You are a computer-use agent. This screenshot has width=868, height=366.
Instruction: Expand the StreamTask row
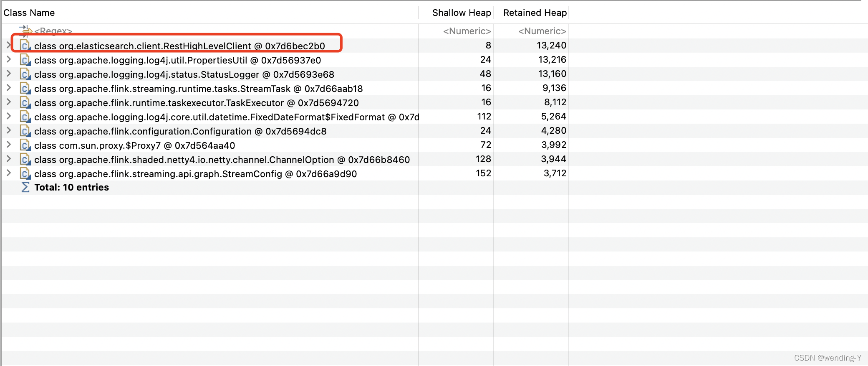click(8, 88)
